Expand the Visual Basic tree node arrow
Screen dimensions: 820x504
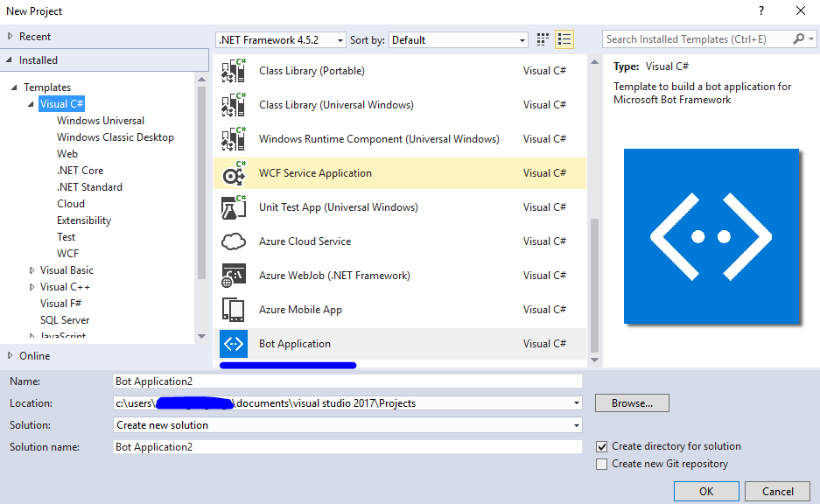pyautogui.click(x=32, y=270)
